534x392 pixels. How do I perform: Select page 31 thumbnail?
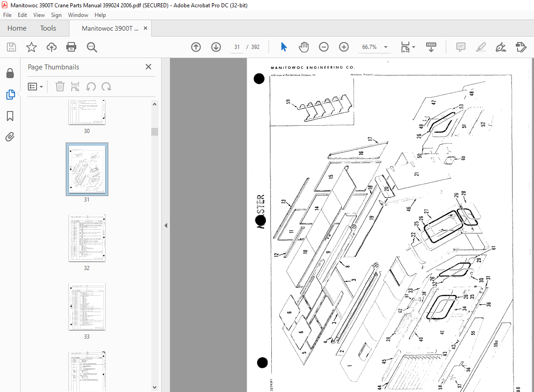87,169
